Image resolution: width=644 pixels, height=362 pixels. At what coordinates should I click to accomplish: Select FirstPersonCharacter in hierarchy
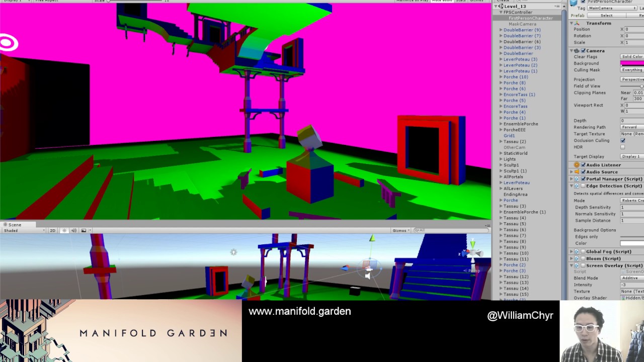coord(530,18)
